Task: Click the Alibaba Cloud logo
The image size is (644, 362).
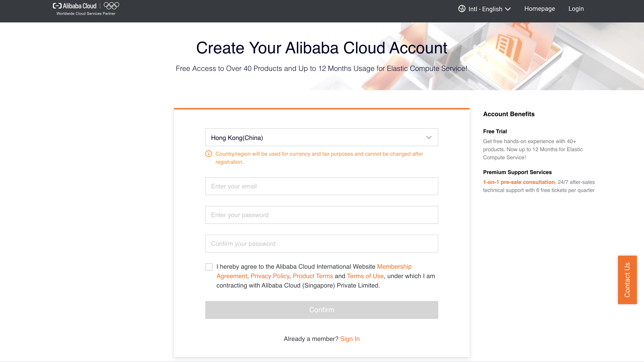Action: point(74,6)
